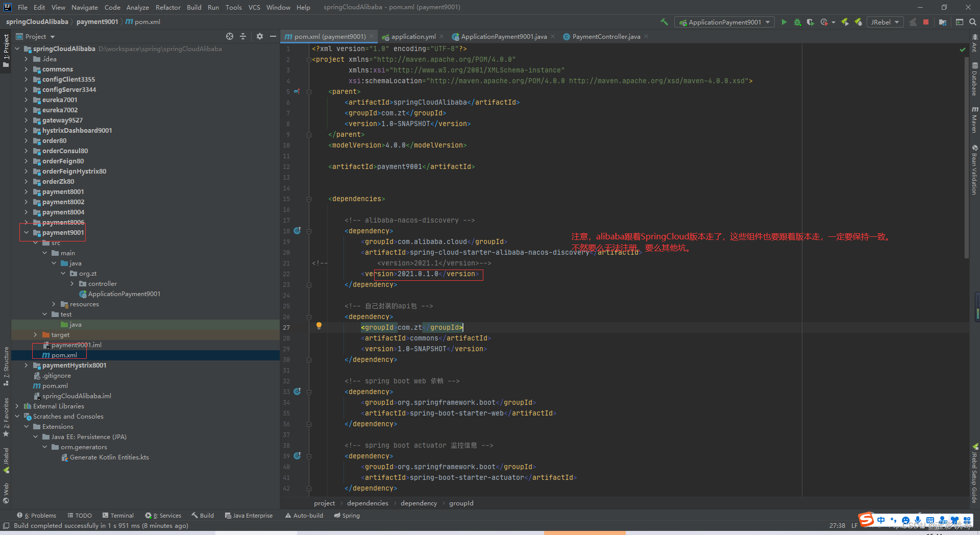
Task: Click line-column indicator 27:38 in status bar
Action: (x=837, y=526)
